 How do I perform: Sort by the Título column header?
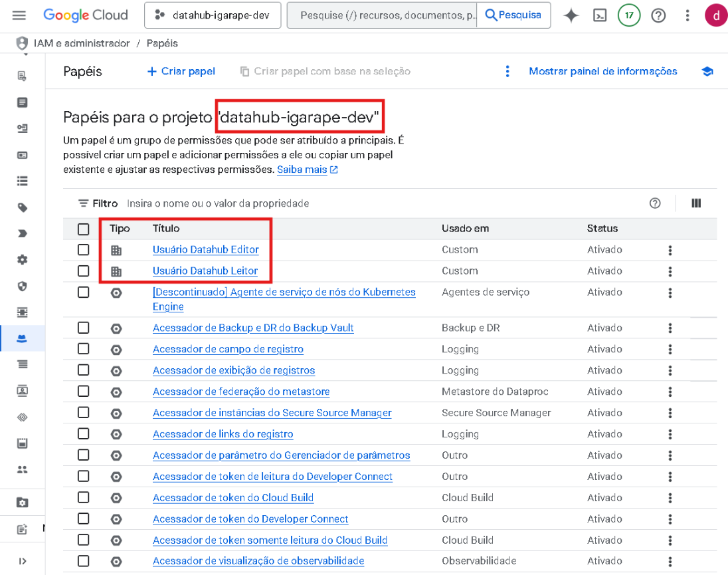[x=166, y=229]
